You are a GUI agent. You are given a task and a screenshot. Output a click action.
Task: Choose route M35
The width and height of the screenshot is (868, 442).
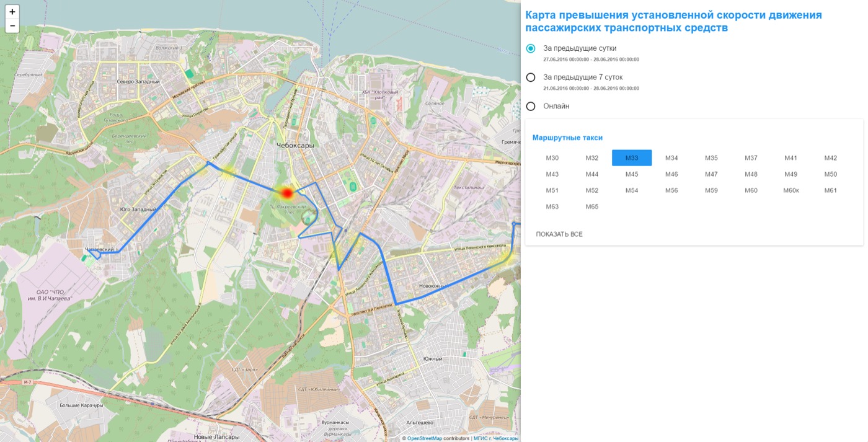[711, 158]
